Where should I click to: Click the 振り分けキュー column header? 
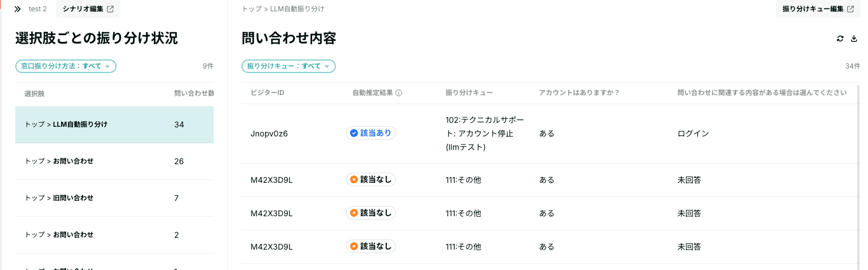click(469, 93)
